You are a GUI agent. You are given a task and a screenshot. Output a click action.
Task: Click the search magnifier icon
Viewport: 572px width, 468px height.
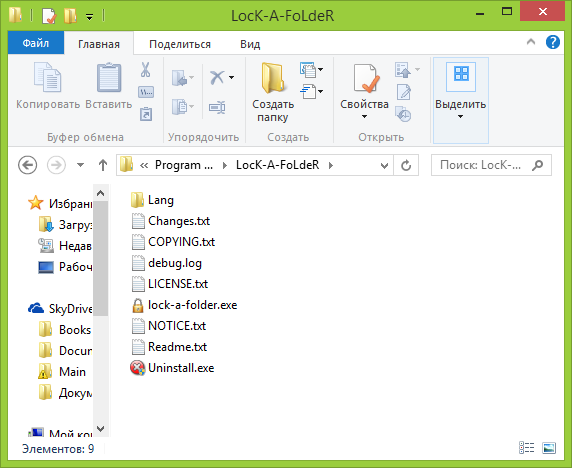(x=537, y=165)
